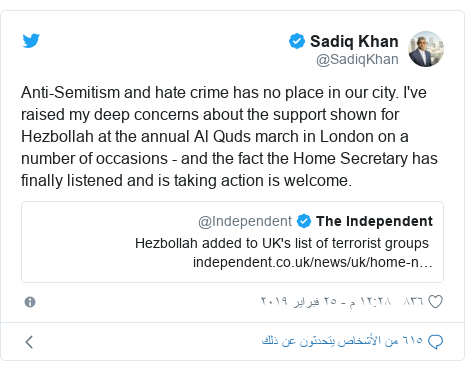Image resolution: width=465 pixels, height=370 pixels.
Task: Click the @Independent handle
Action: coord(245,221)
